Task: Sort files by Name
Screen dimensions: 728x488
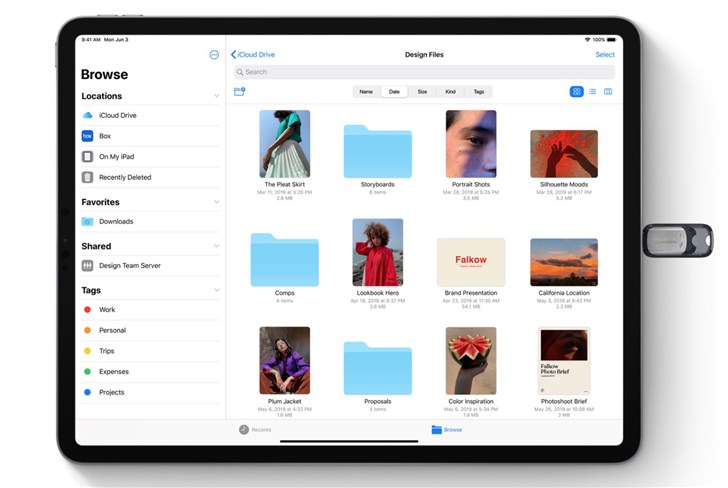Action: 366,92
